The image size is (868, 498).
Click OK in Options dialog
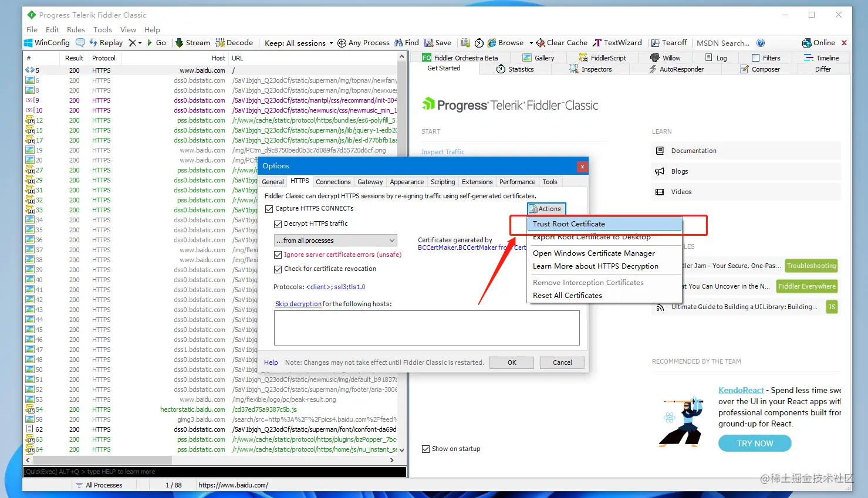point(512,363)
